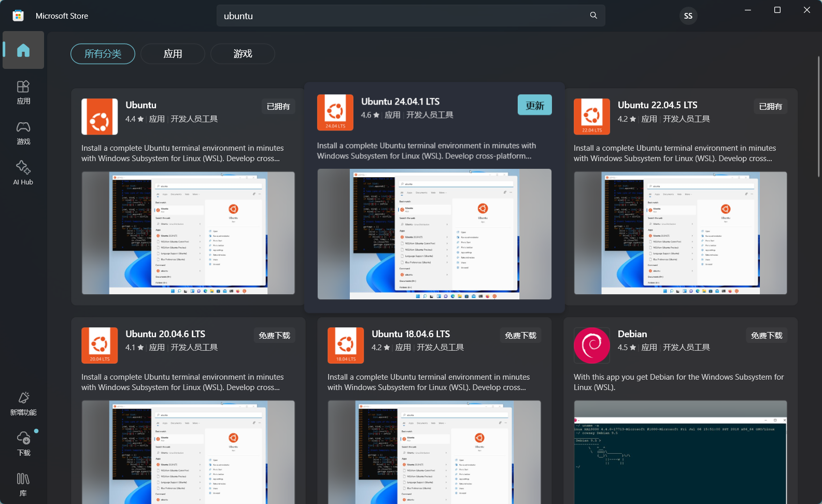Click 更新 button for Ubuntu 24.04.1 LTS
This screenshot has width=822, height=504.
[534, 105]
